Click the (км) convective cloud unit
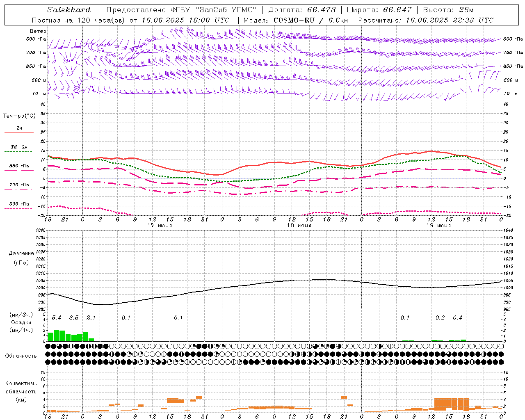 [x=21, y=399]
